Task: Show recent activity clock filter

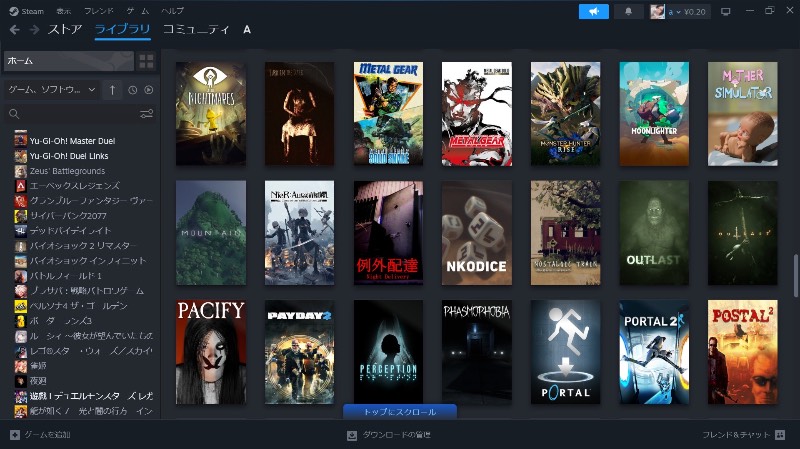Action: coord(133,90)
